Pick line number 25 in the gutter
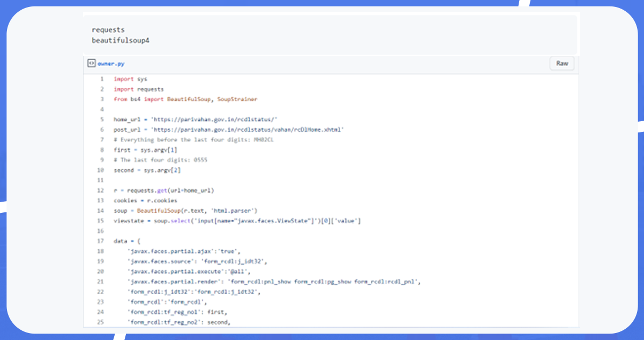The height and width of the screenshot is (340, 644). point(101,322)
